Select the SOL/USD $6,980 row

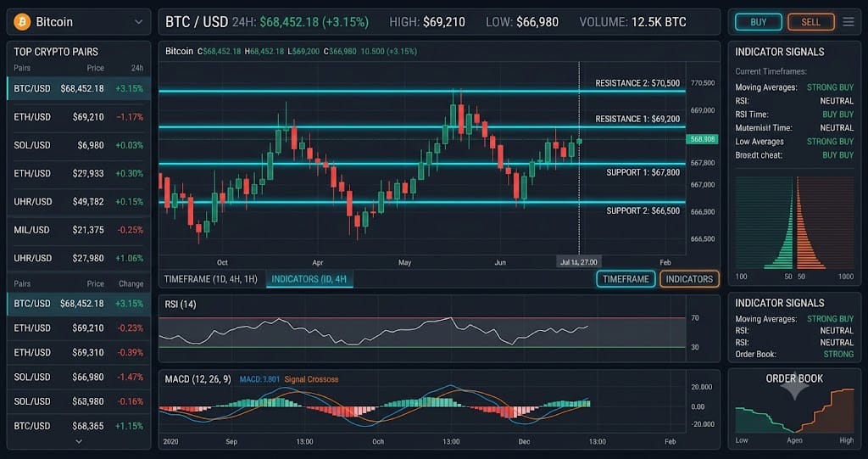tap(79, 145)
